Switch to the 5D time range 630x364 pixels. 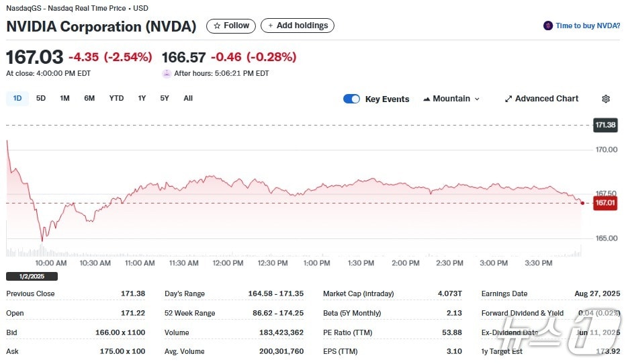(41, 98)
